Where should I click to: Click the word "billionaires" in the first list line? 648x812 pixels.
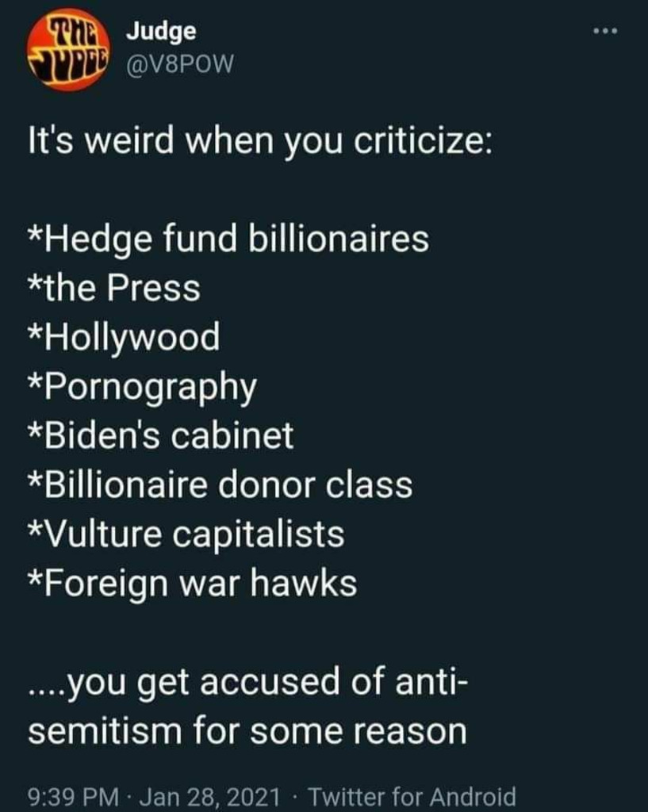click(x=339, y=239)
